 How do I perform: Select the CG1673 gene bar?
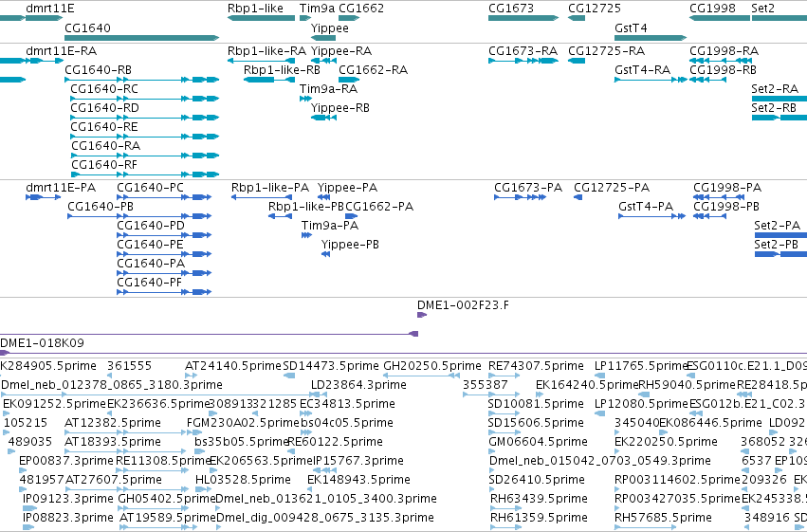click(x=523, y=18)
